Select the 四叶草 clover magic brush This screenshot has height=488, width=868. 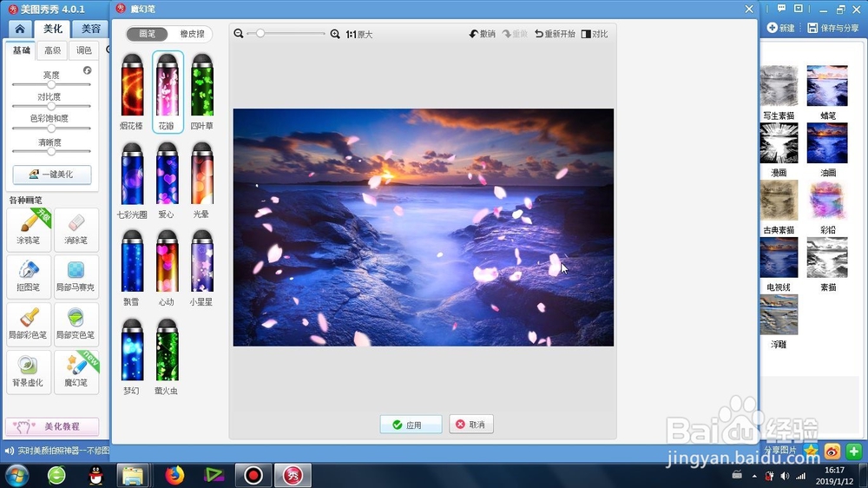(x=201, y=91)
